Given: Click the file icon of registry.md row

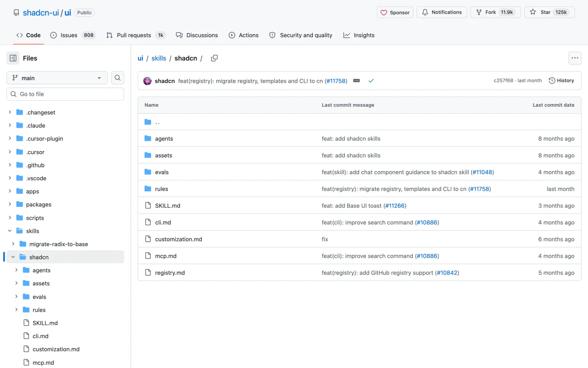Looking at the screenshot, I should coord(148,272).
